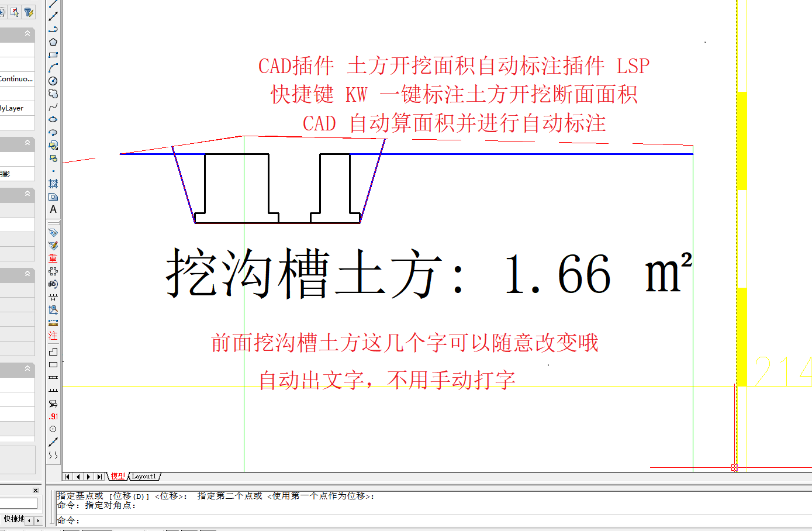Image resolution: width=812 pixels, height=531 pixels.
Task: Go to the next layout tab
Action: tap(89, 477)
